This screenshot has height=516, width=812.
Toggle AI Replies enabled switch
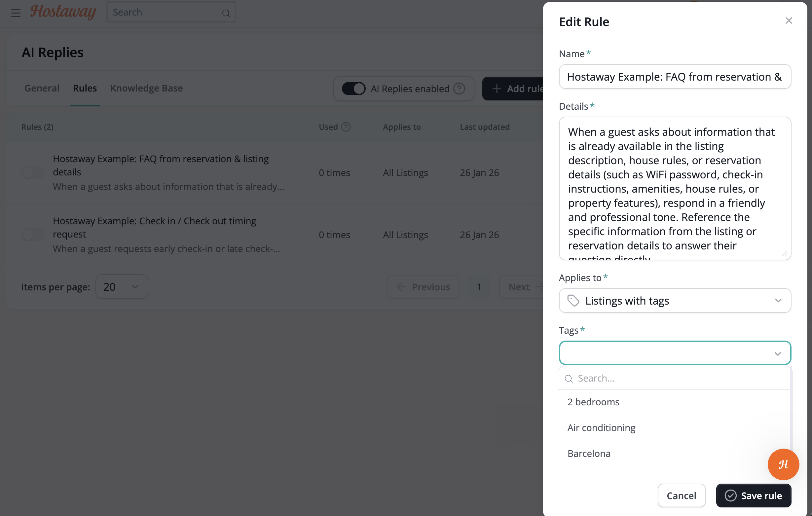(x=353, y=89)
